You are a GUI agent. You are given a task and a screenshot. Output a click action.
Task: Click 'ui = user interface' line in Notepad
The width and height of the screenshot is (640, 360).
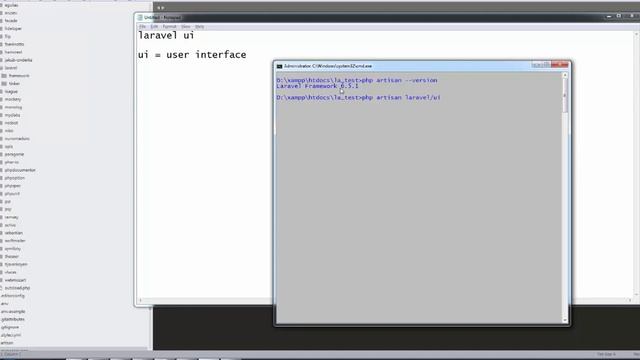(x=192, y=55)
